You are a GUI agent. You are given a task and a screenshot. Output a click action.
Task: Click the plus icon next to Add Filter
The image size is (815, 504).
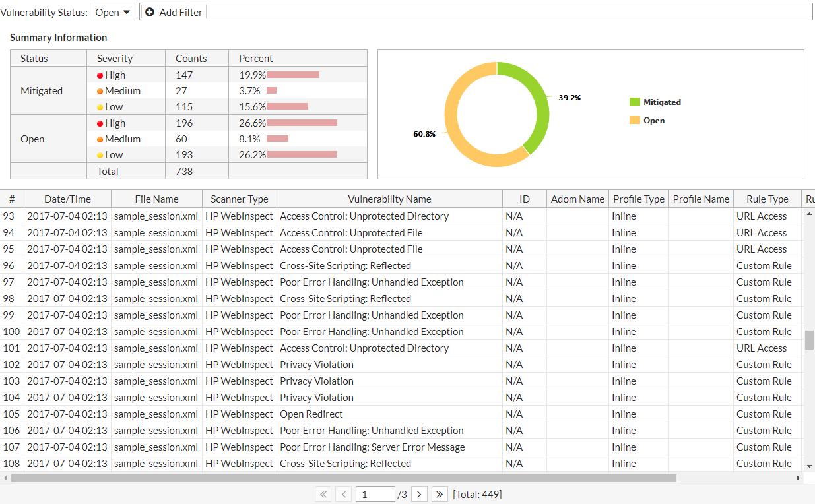click(x=150, y=11)
